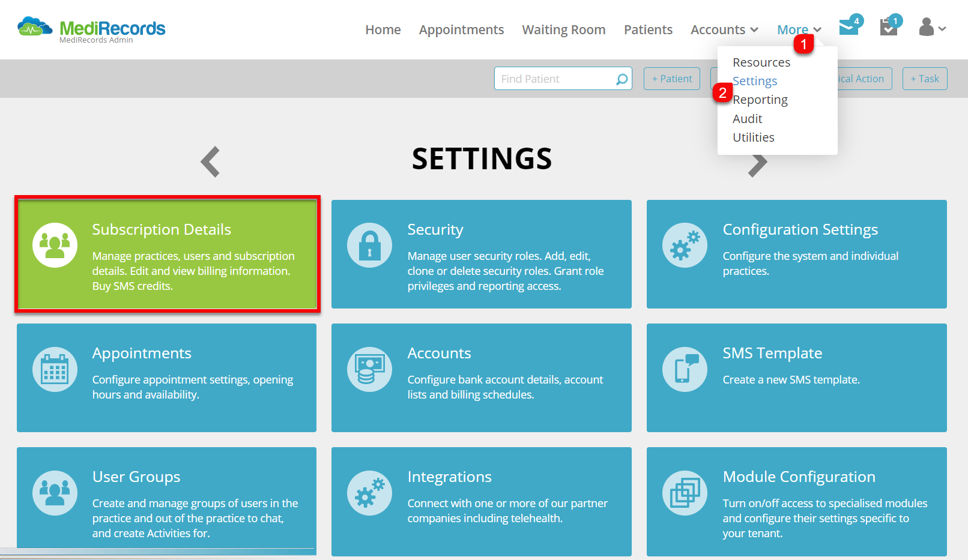Open the Waiting Room page
This screenshot has height=560, width=968.
point(564,29)
